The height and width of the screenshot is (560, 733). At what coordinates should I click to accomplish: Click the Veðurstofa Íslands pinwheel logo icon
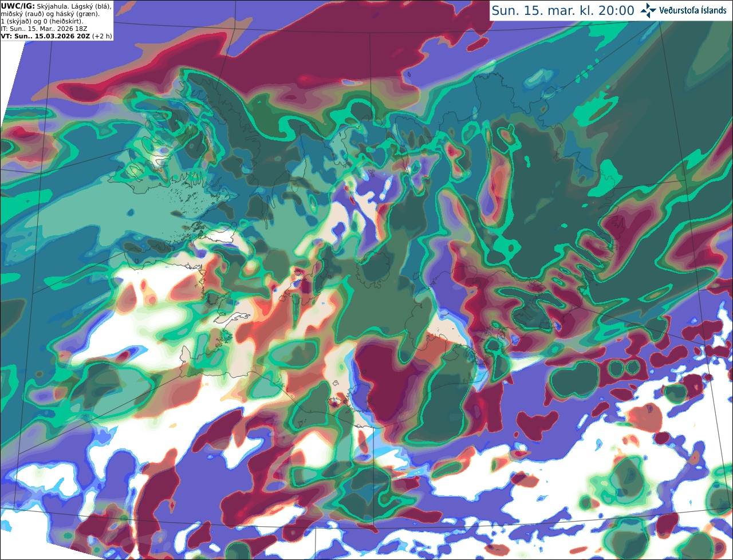coord(648,10)
